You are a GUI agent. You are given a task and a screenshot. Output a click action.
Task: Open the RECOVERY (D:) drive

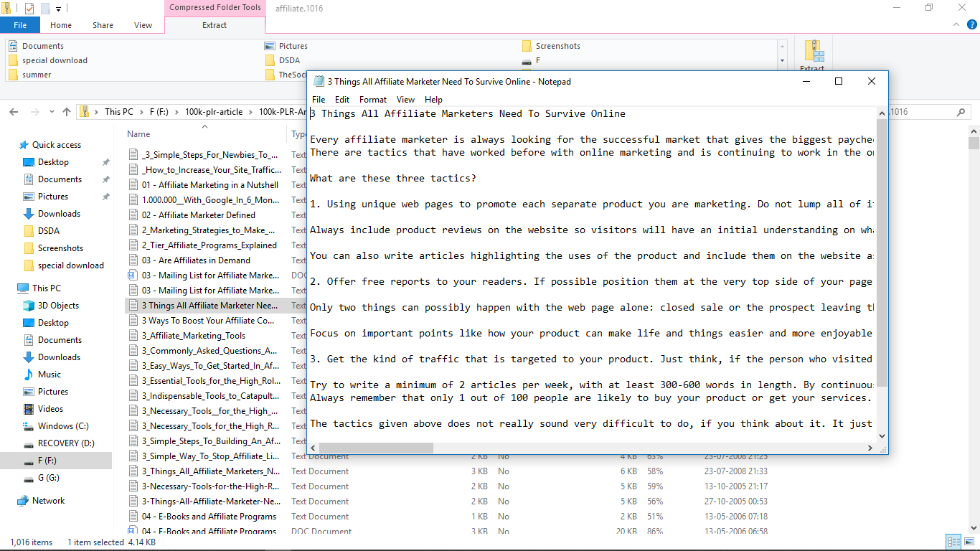(x=29, y=443)
